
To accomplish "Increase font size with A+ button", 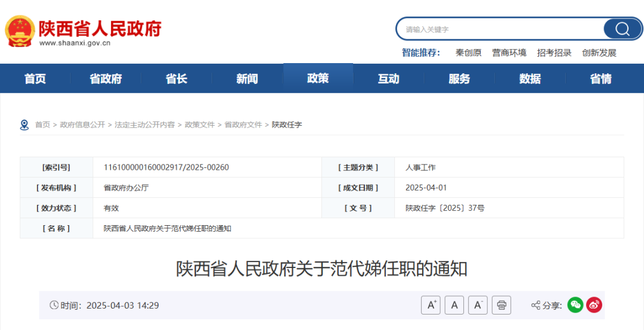I will tap(431, 305).
